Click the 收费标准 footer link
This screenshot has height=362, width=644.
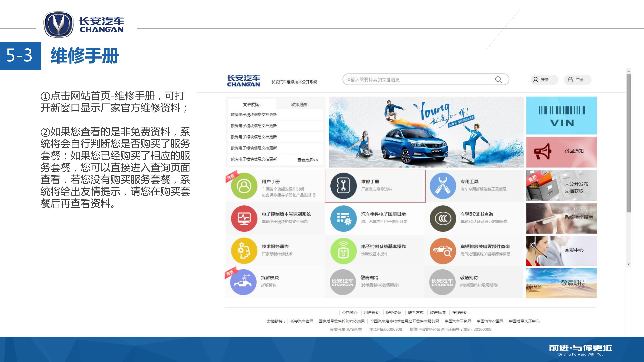coord(438,312)
